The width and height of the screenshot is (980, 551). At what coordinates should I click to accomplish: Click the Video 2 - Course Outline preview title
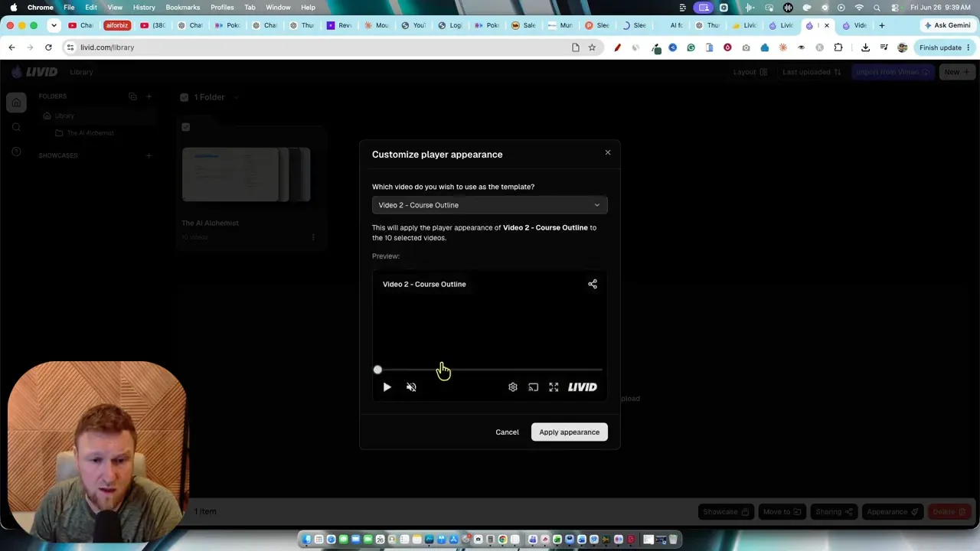[424, 284]
